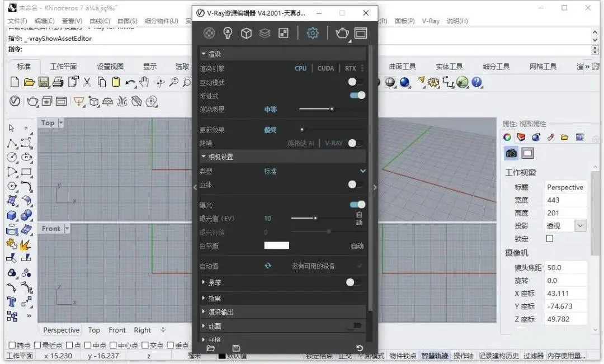Click Rhino Paste clipboard icon
This screenshot has width=604, height=364.
tap(116, 82)
